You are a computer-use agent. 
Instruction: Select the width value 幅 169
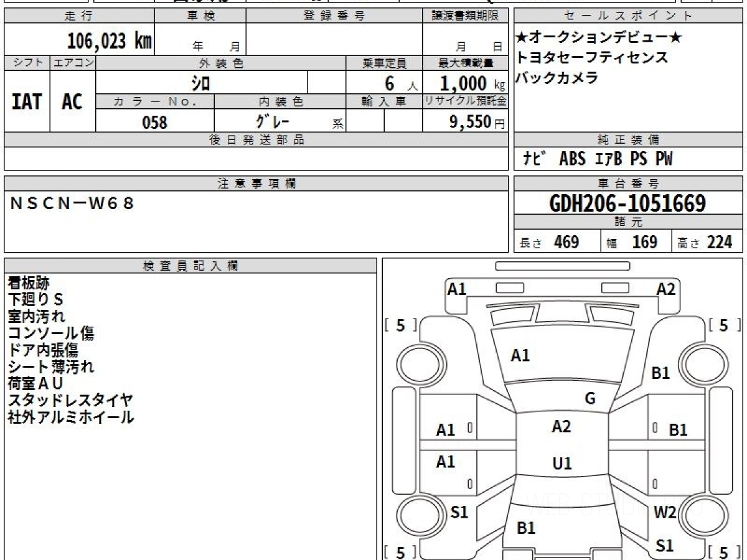[x=632, y=242]
